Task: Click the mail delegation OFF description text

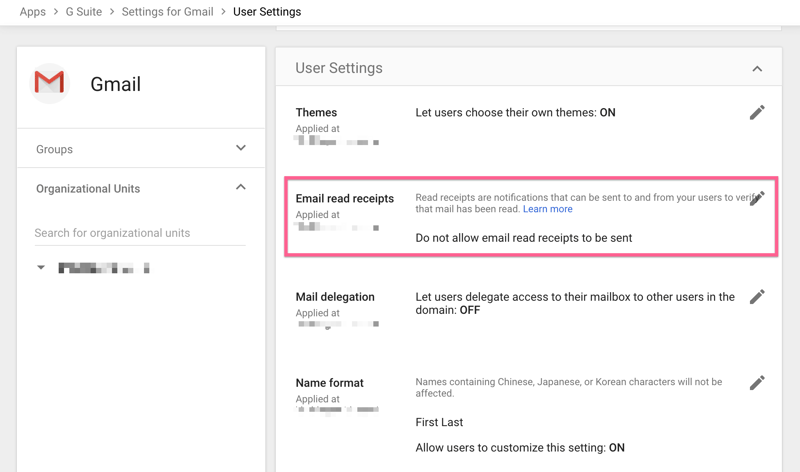Action: (x=575, y=304)
